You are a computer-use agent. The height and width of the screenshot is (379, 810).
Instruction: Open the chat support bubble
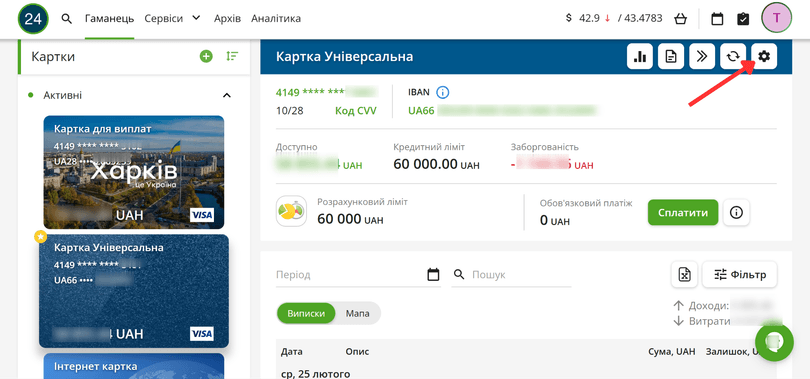click(x=774, y=343)
